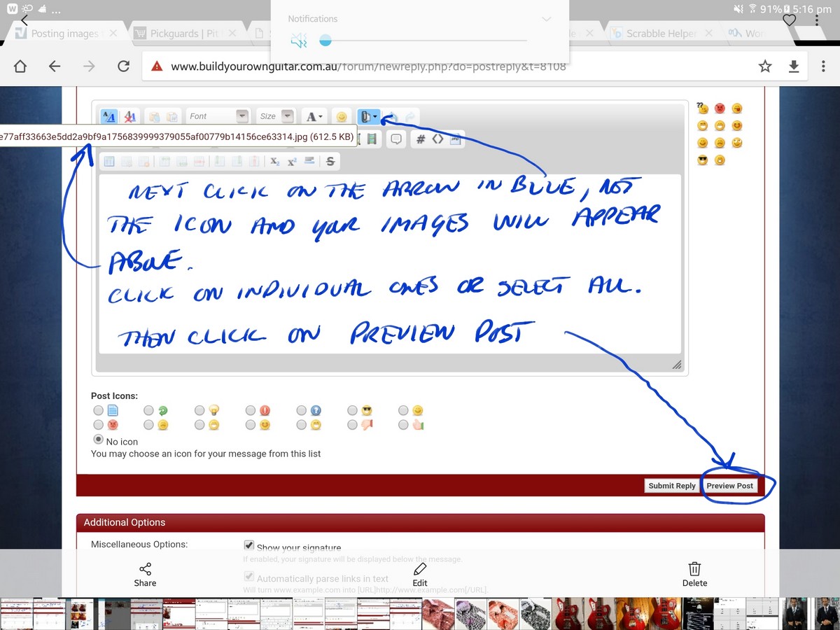Screen dimensions: 840x630
Task: Click the hash # code icon
Action: (421, 139)
